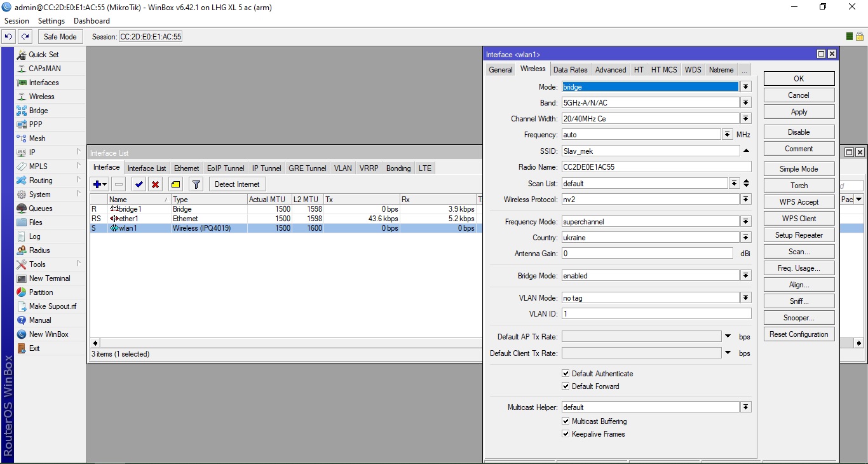The width and height of the screenshot is (868, 464).
Task: Click the VLAN ID input field
Action: 656,314
